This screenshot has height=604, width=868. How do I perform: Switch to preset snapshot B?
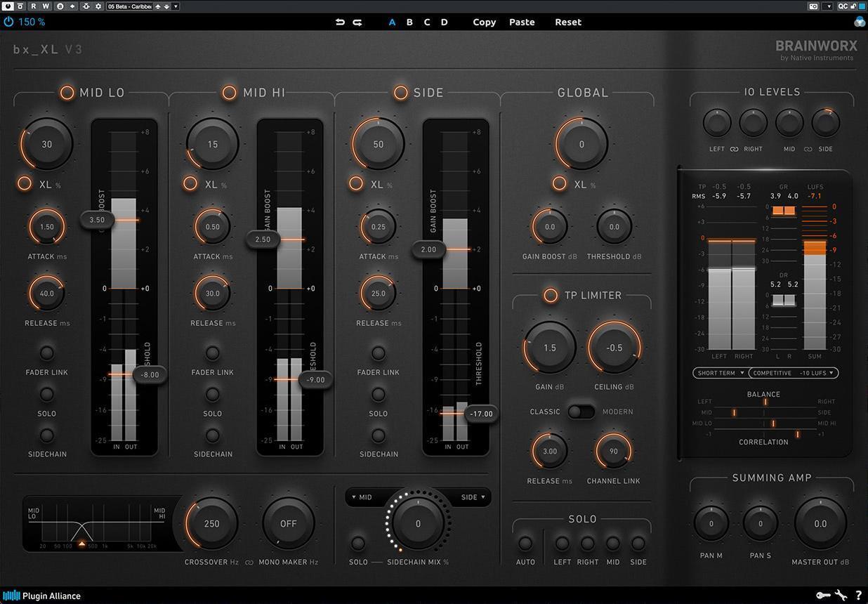[409, 22]
